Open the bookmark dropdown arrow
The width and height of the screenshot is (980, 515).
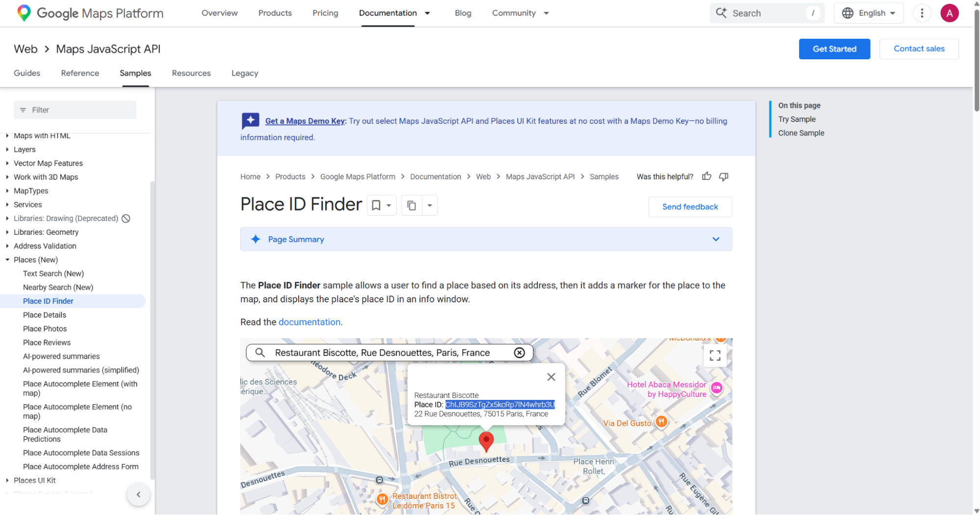(389, 205)
